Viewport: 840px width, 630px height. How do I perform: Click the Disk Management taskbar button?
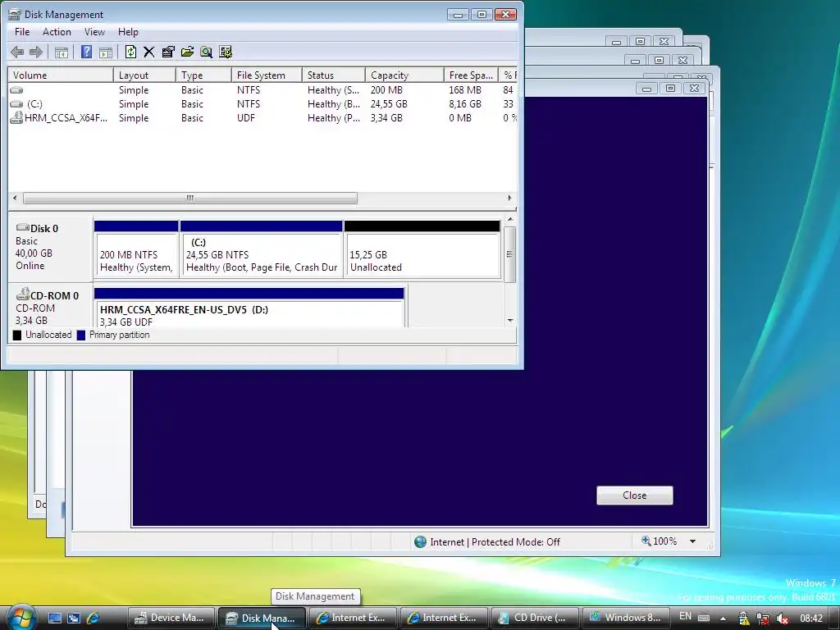[262, 618]
